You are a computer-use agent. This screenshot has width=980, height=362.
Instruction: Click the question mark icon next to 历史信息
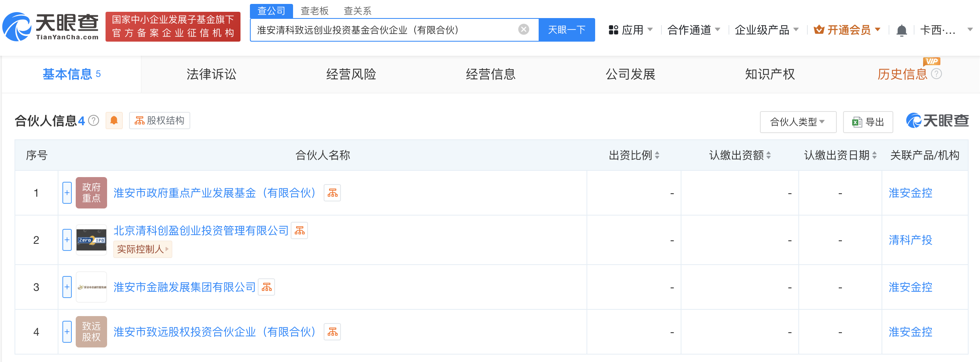[x=937, y=73]
